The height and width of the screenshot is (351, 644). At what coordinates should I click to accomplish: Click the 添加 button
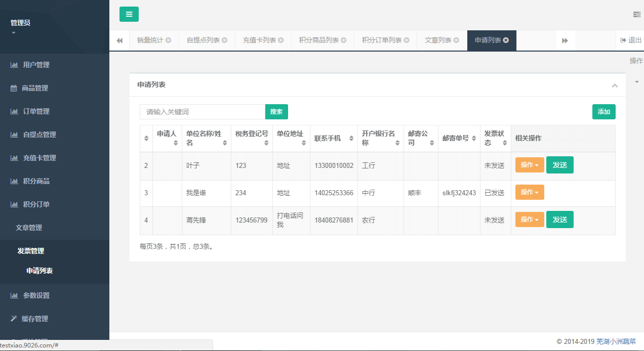603,112
